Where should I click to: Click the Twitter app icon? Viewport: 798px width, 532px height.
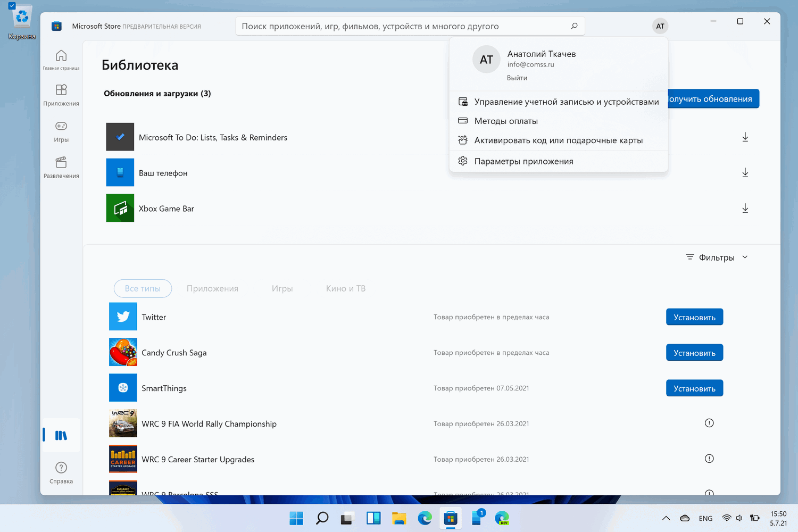[123, 317]
